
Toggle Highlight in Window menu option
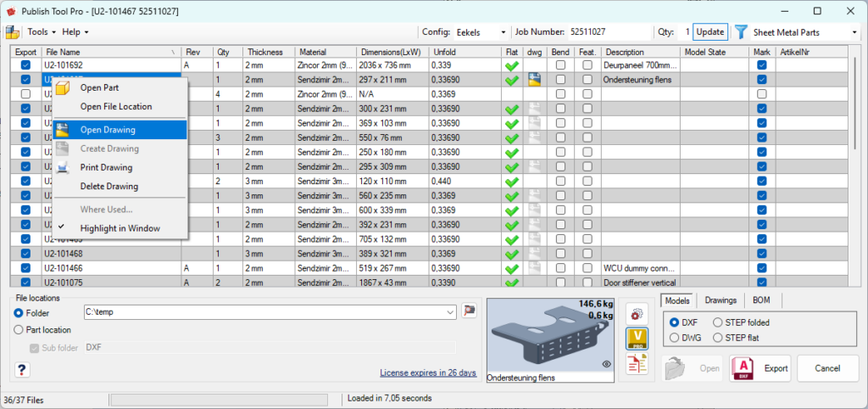point(120,228)
